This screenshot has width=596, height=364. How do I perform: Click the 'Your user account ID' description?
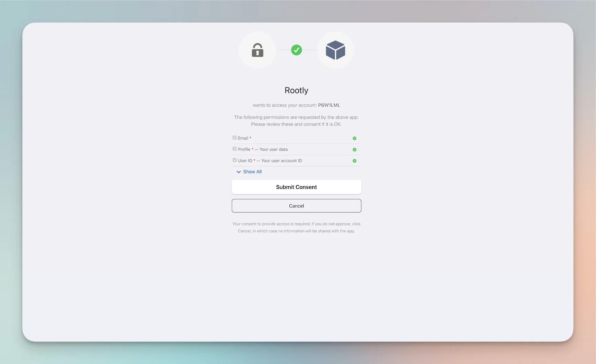coord(281,161)
